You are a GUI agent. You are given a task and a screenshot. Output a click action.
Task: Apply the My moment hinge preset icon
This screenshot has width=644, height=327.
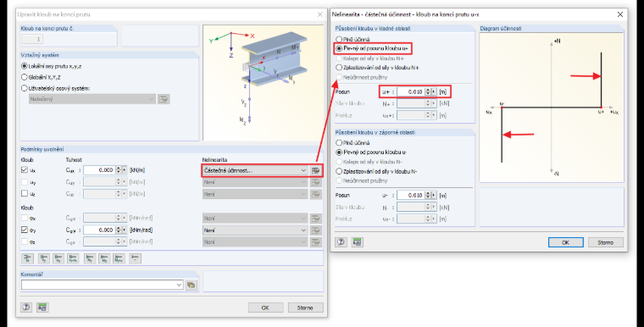coord(90,258)
